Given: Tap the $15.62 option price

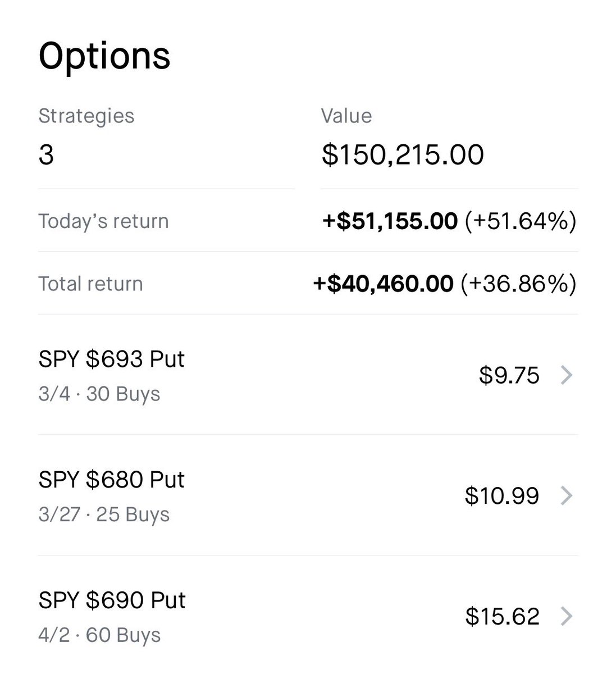Looking at the screenshot, I should [502, 617].
